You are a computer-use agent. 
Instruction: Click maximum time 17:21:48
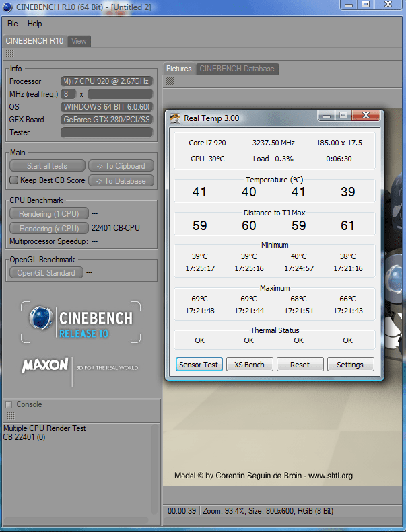point(200,311)
